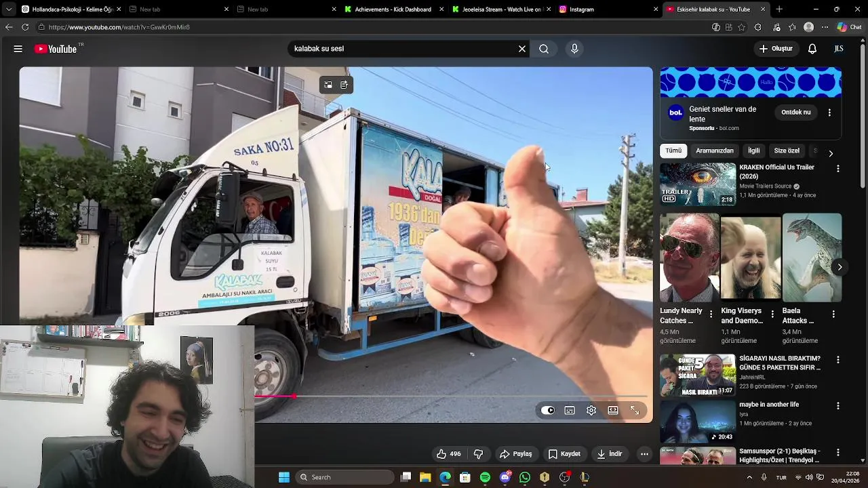Open more actions below the video
Screen dimensions: 868x488
(x=644, y=454)
